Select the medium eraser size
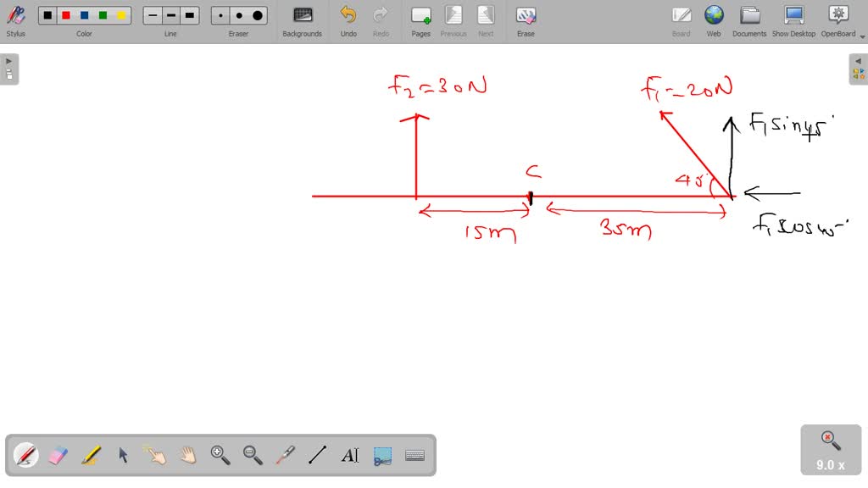This screenshot has height=488, width=868. [x=238, y=14]
